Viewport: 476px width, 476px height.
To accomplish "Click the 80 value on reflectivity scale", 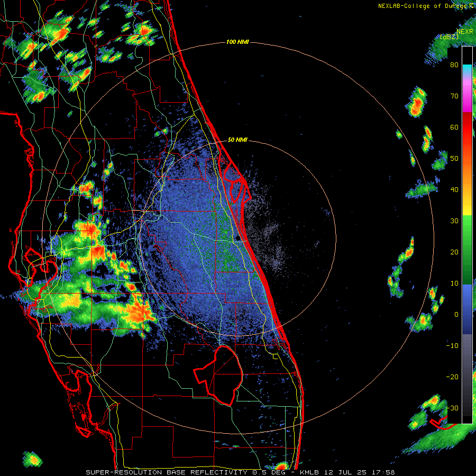I will 454,65.
